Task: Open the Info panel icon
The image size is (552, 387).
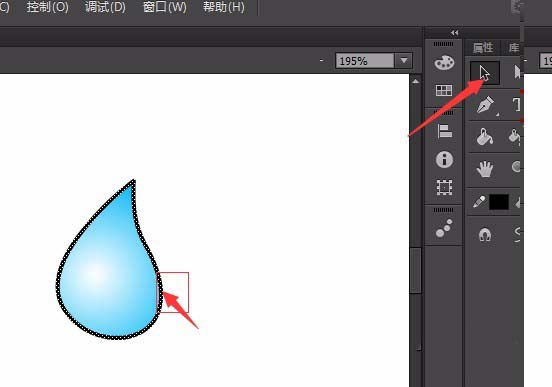Action: (x=444, y=160)
